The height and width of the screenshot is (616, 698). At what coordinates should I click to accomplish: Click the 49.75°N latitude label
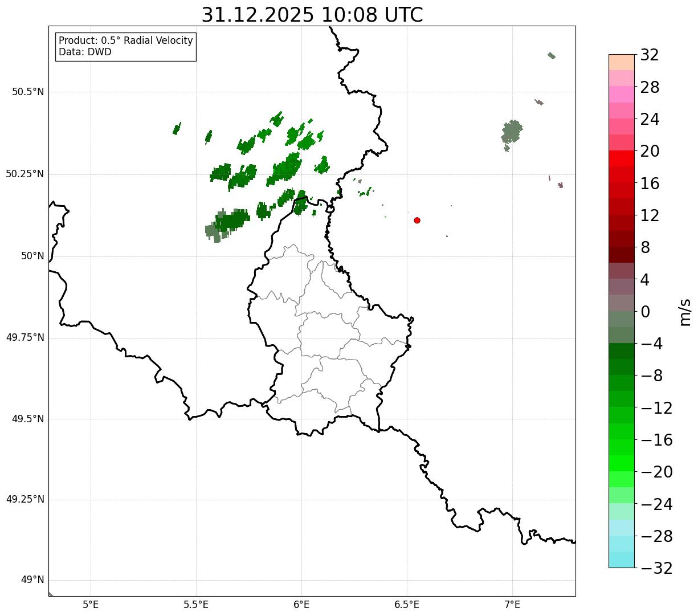coord(25,337)
